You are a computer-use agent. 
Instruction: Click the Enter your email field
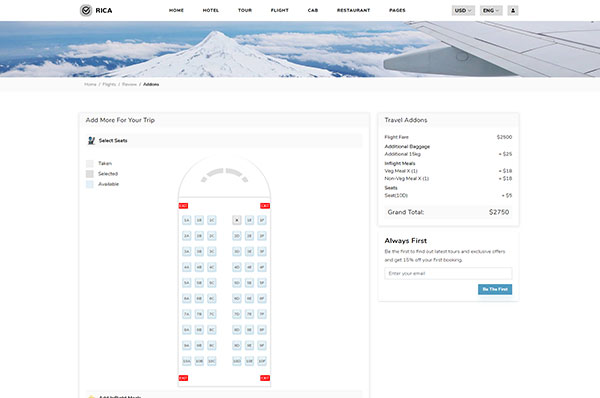448,273
